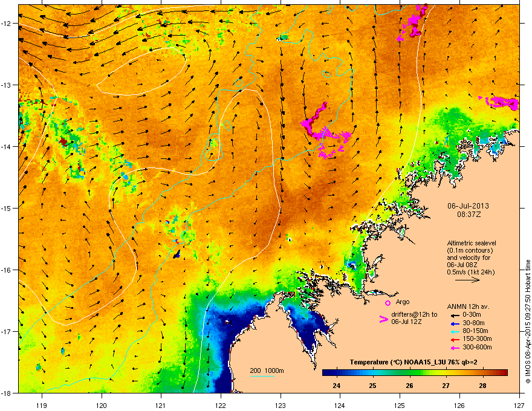Click the 'and velocity for' text line
This screenshot has height=411, width=532.
click(x=469, y=257)
